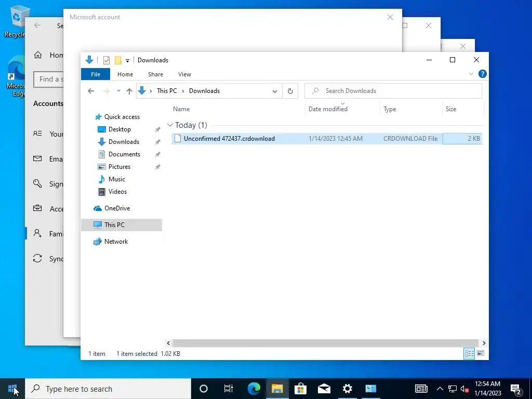
Task: Open the File tab in Explorer
Action: [96, 74]
